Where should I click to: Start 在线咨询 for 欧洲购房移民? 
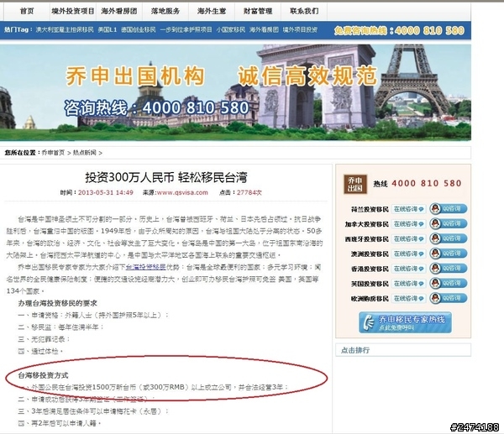[x=409, y=299]
